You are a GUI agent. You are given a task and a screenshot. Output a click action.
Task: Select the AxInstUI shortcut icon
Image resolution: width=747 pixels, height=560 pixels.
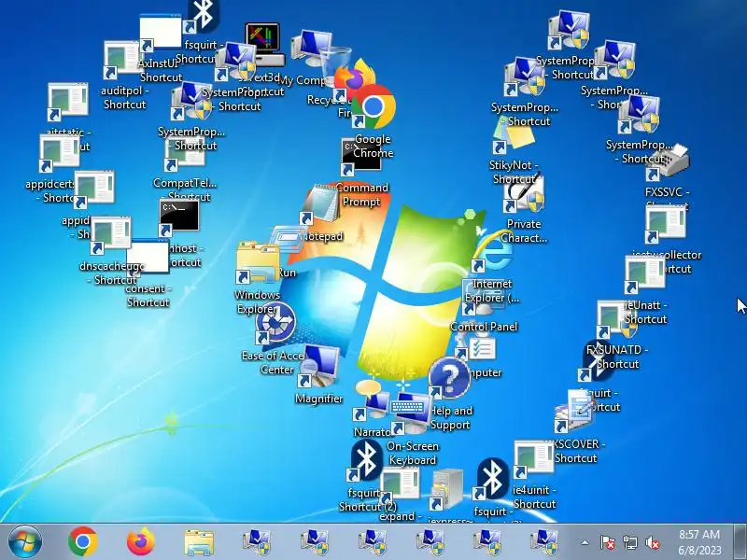[161, 33]
